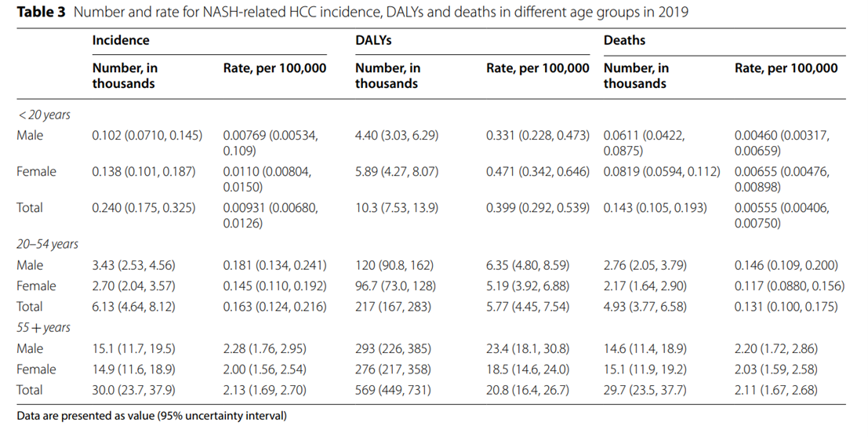The width and height of the screenshot is (868, 437).
Task: Click the "Table 3" caption label
Action: [x=41, y=12]
